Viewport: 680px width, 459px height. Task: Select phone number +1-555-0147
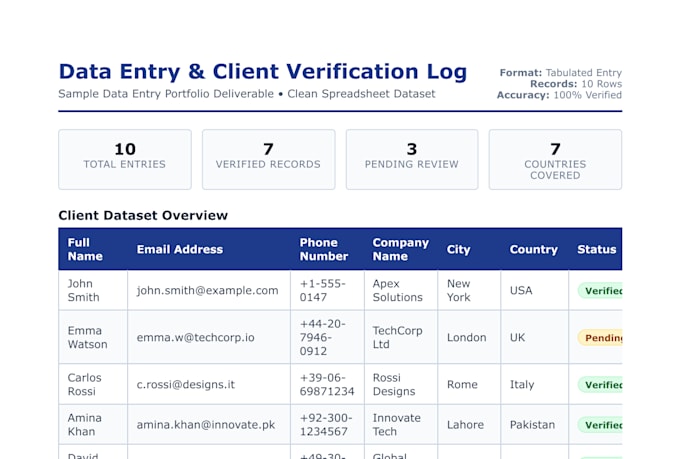[327, 290]
